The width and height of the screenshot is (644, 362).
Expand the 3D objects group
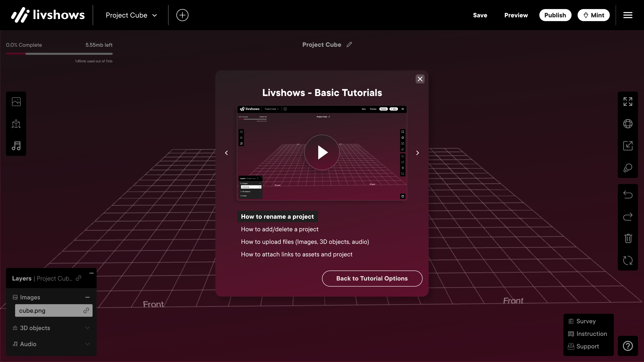(x=88, y=328)
